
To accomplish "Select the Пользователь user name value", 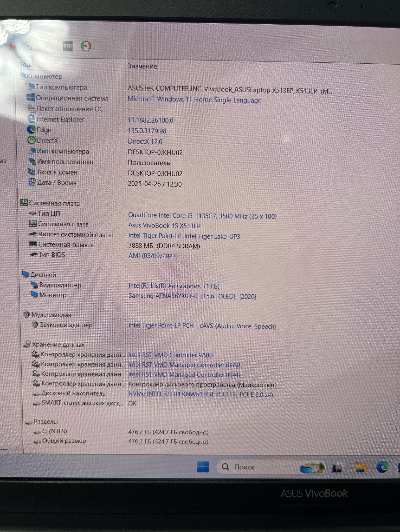I will coord(149,163).
